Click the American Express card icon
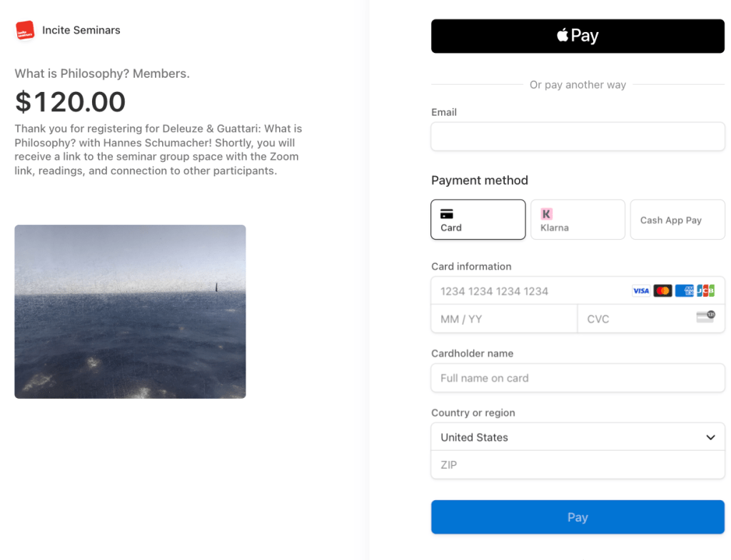The image size is (731, 560). point(685,291)
